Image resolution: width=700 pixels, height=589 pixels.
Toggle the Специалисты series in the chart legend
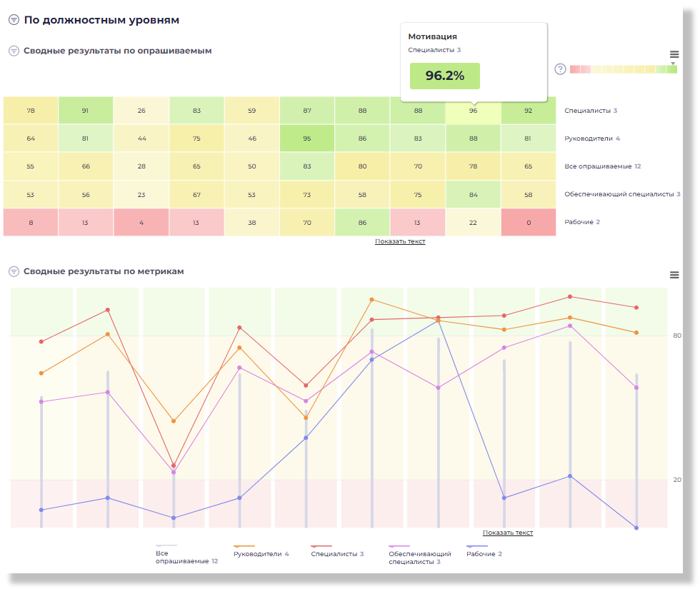[337, 554]
